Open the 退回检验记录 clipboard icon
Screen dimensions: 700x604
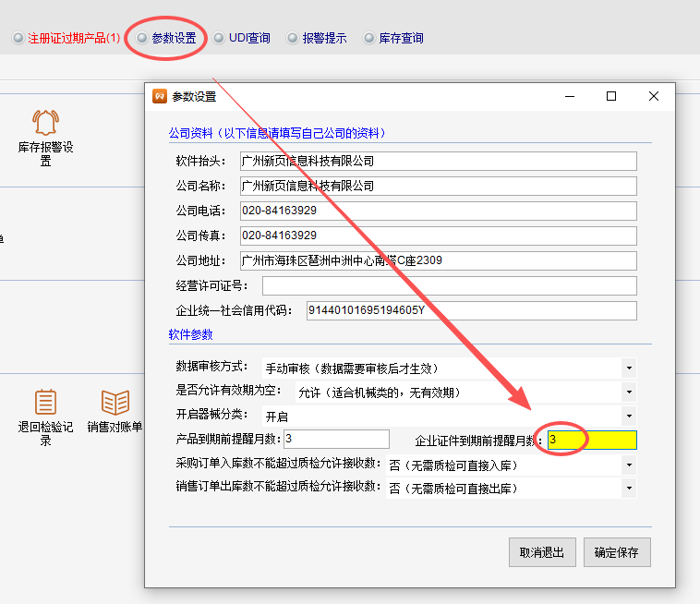click(x=45, y=403)
